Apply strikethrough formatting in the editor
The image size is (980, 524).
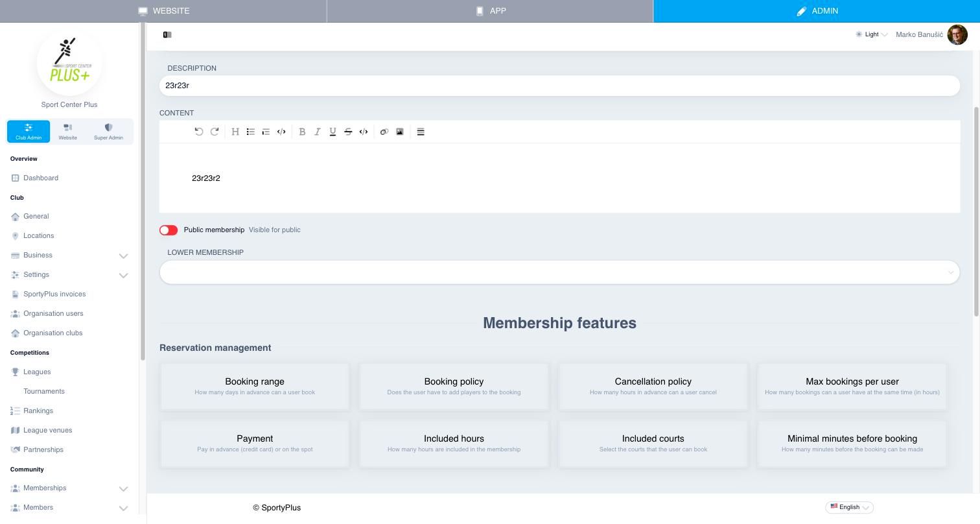[348, 132]
